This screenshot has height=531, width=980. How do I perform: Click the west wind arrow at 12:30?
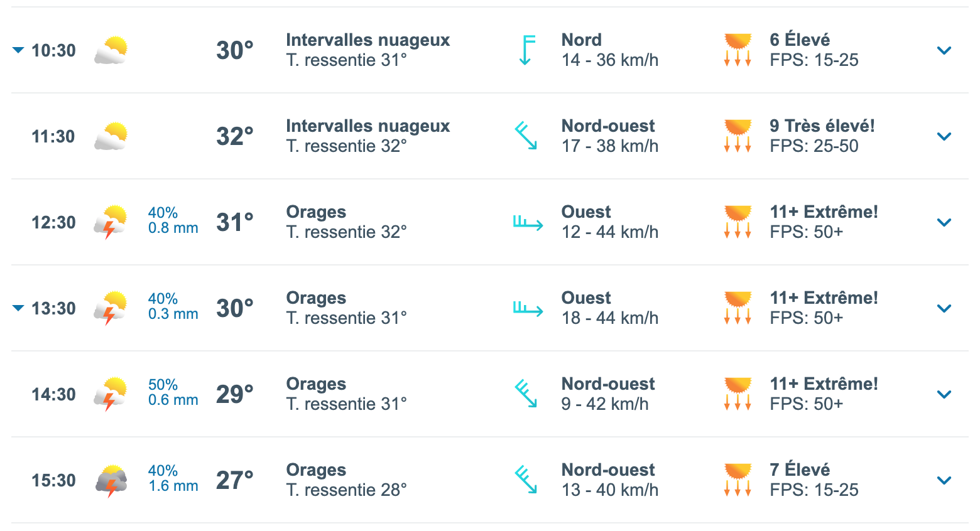(x=528, y=222)
